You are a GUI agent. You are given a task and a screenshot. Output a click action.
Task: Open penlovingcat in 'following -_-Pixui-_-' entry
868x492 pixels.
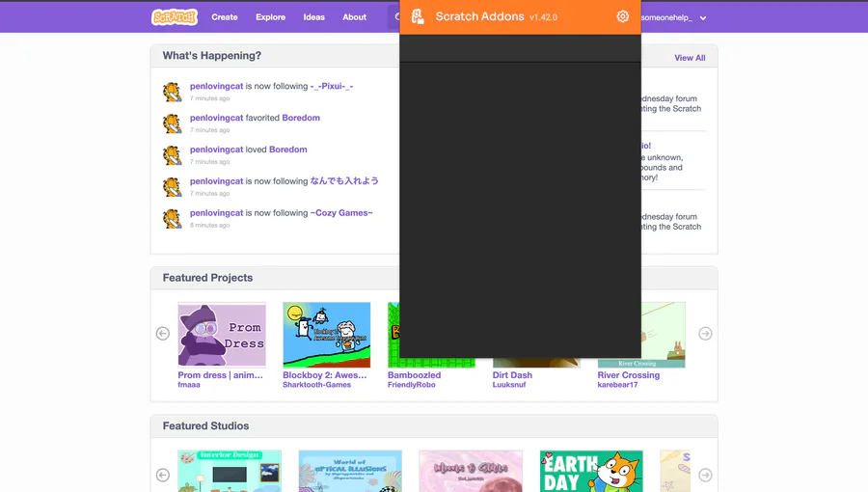point(216,86)
